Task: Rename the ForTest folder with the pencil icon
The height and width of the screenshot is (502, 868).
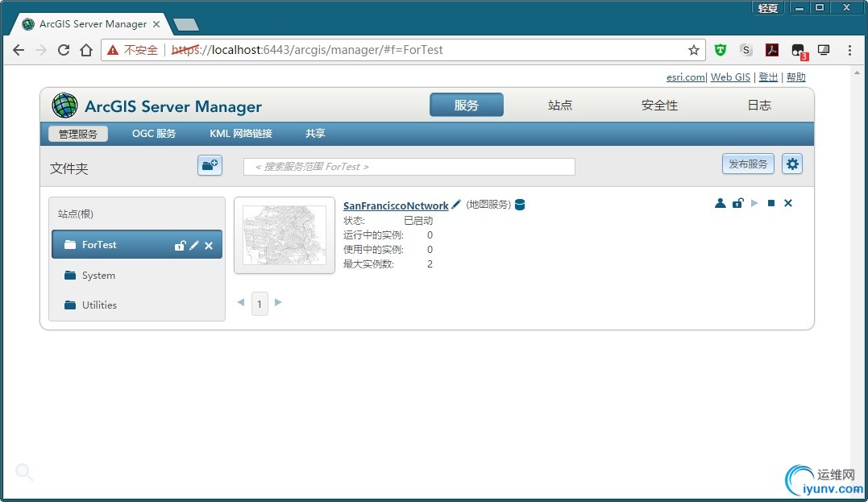Action: click(x=194, y=245)
